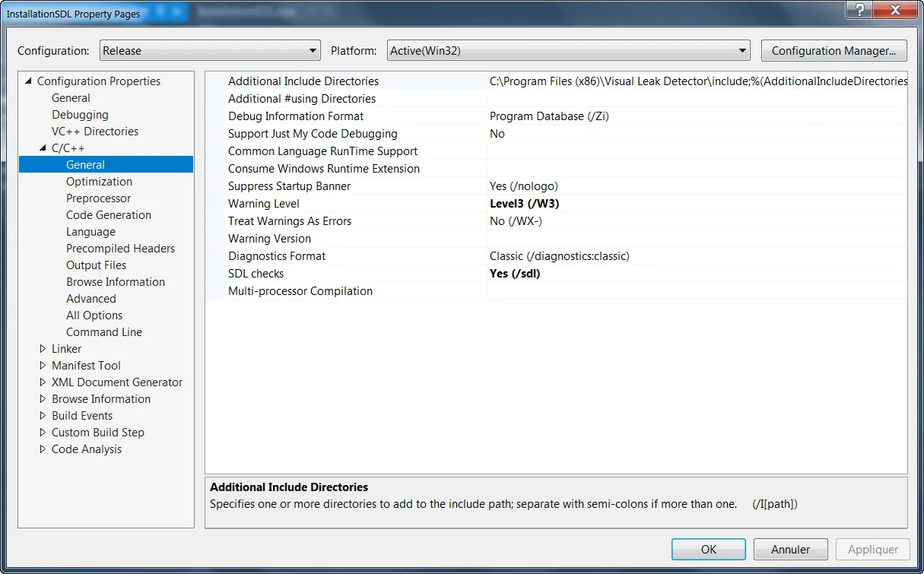The width and height of the screenshot is (924, 574).
Task: Expand the Build Events node
Action: 43,416
